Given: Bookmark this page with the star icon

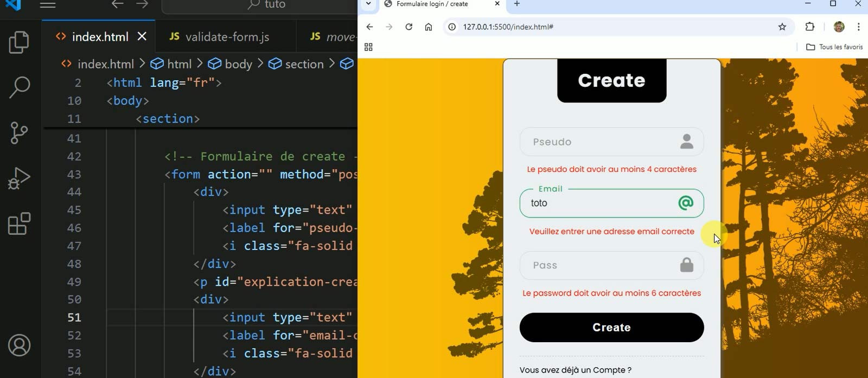Looking at the screenshot, I should coord(782,27).
